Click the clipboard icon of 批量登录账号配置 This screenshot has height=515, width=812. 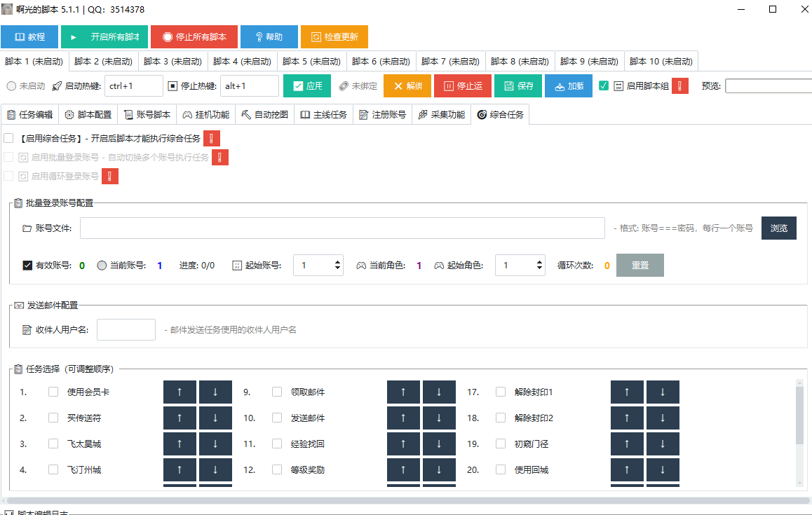(18, 203)
